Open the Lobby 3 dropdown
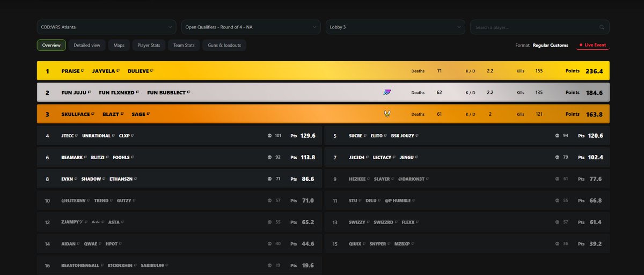The height and width of the screenshot is (275, 644). [x=396, y=27]
